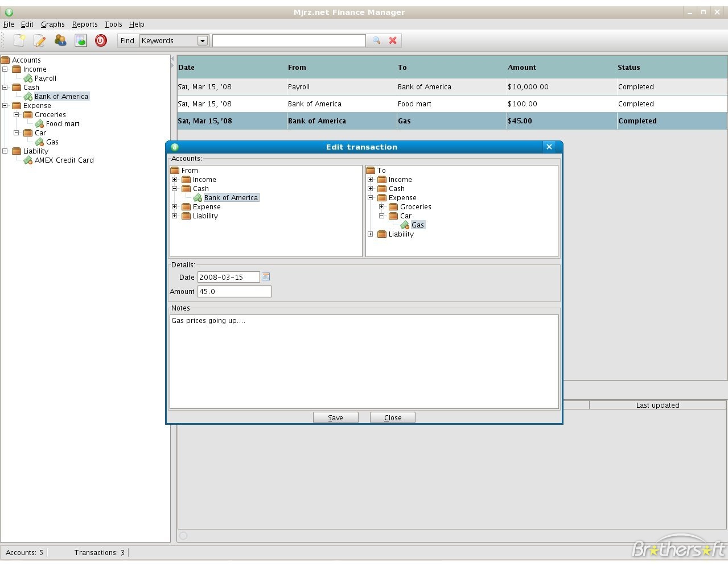Click the Notes text area
The height and width of the screenshot is (567, 728).
[364, 362]
